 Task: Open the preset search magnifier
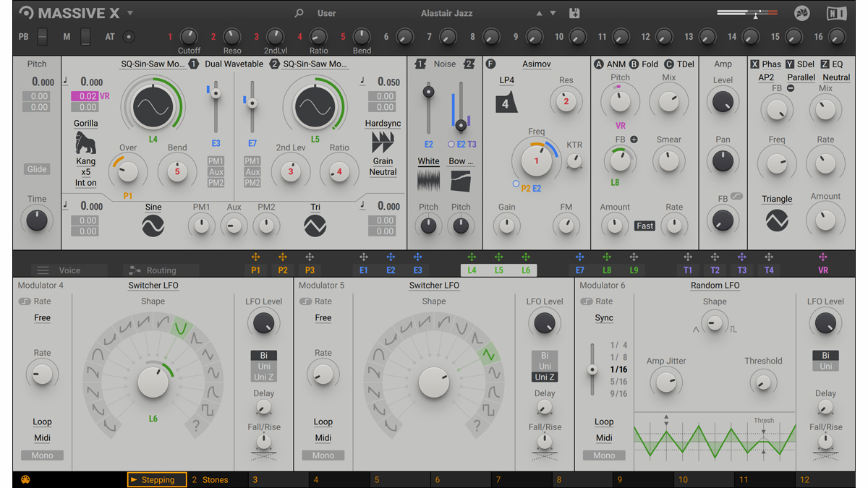(x=299, y=13)
